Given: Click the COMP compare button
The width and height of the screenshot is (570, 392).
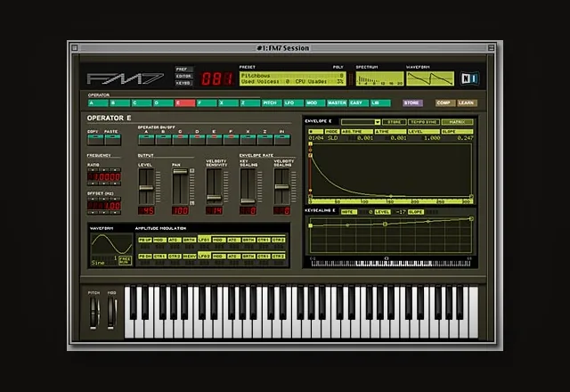Looking at the screenshot, I should 445,103.
